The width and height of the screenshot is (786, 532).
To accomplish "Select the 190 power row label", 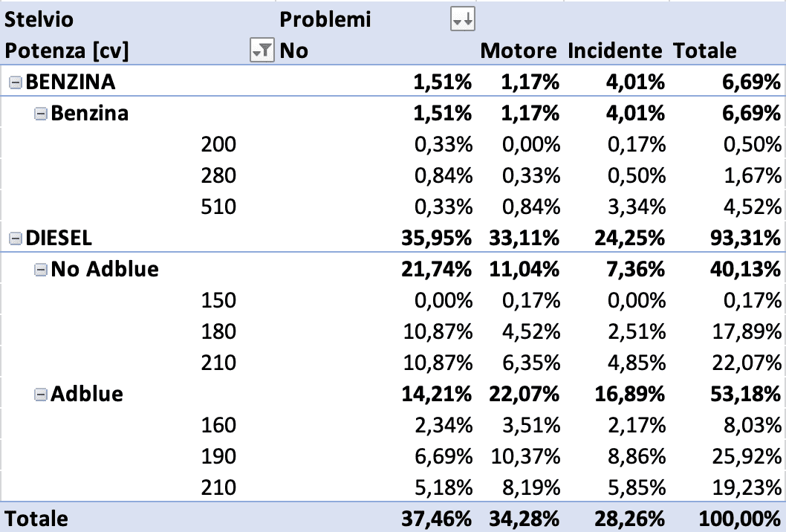I will tap(218, 456).
